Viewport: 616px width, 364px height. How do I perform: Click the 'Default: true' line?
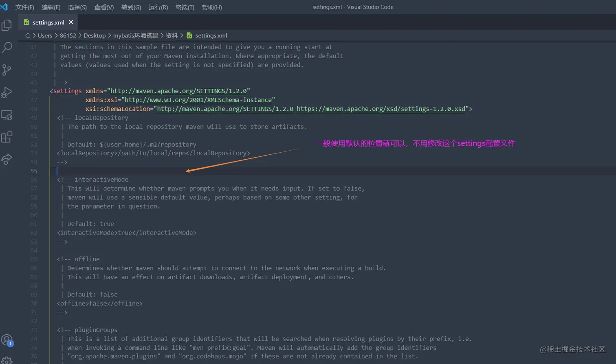click(x=90, y=224)
